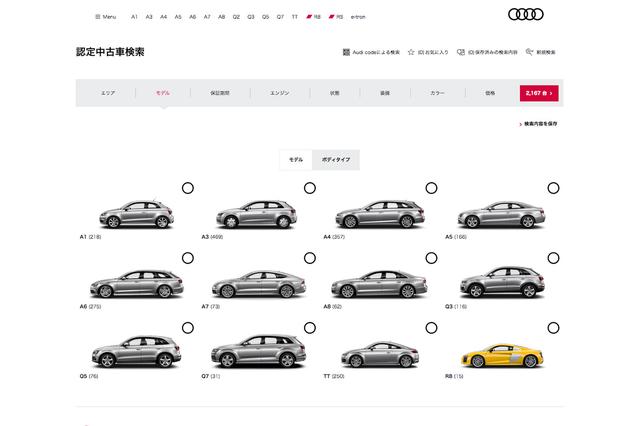Open the エリア filter tab

(108, 93)
